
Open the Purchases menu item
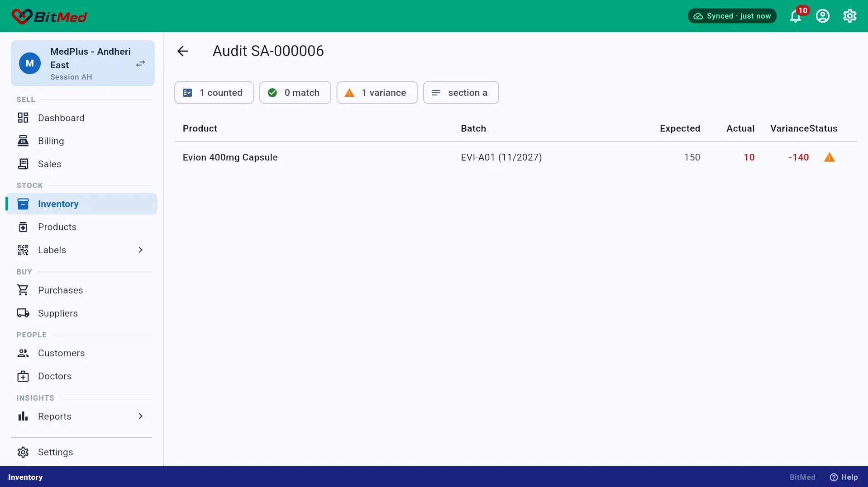(x=81, y=290)
